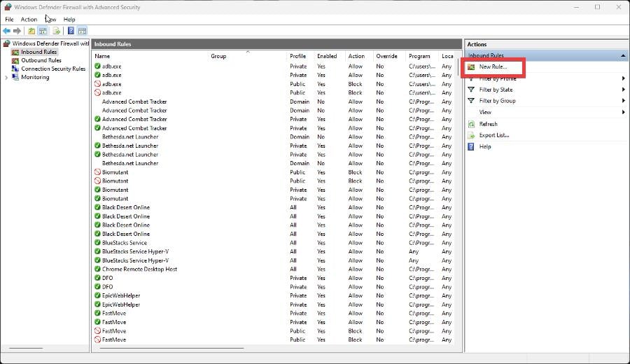Click the firewall app icon in title bar
Image resolution: width=630 pixels, height=364 pixels.
[7, 7]
